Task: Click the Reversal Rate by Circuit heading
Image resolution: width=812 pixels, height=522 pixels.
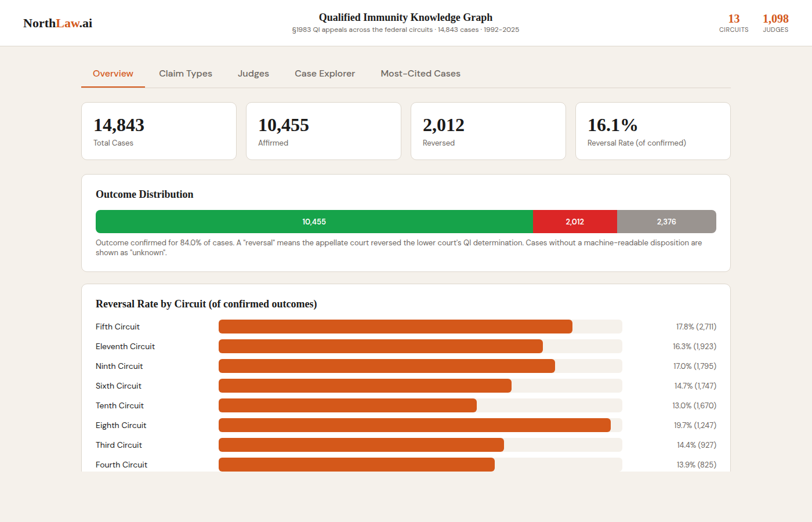Action: pyautogui.click(x=206, y=304)
